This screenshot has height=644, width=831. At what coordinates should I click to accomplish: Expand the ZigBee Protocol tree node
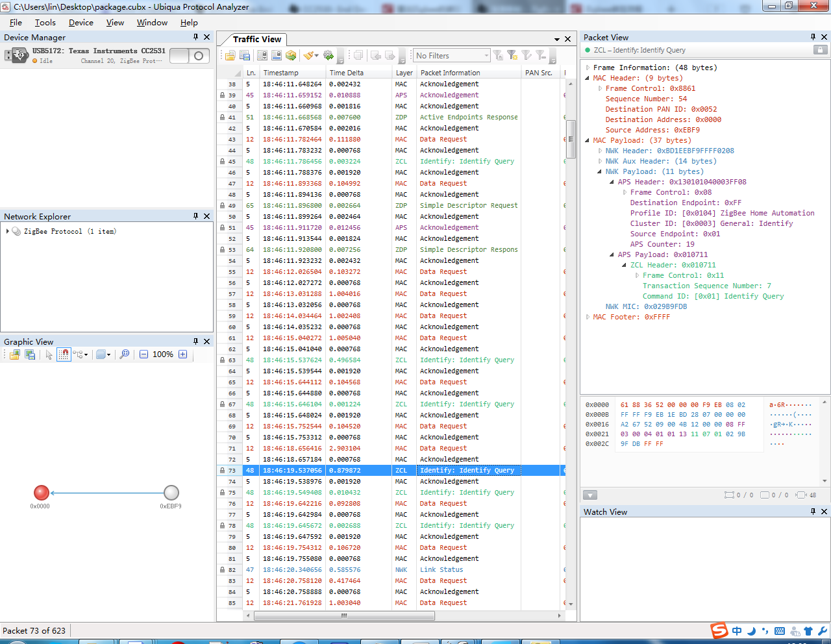click(x=8, y=231)
